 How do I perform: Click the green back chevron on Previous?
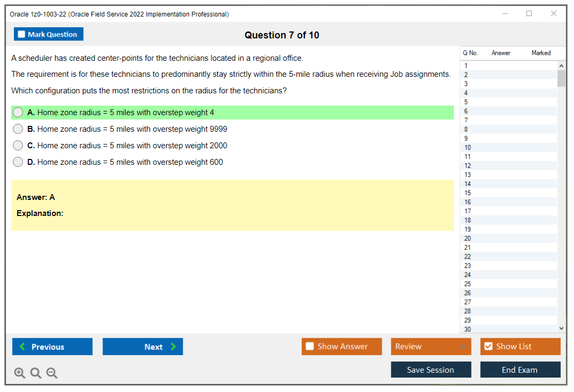pos(22,347)
